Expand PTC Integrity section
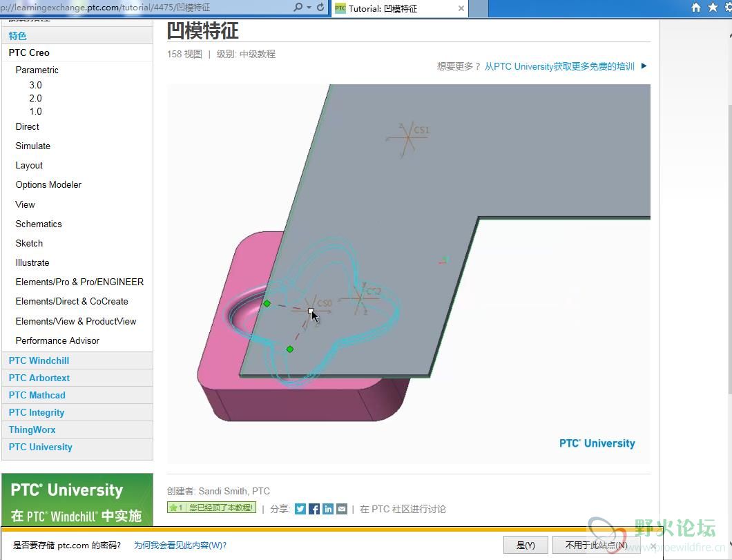Image resolution: width=732 pixels, height=560 pixels. click(77, 412)
